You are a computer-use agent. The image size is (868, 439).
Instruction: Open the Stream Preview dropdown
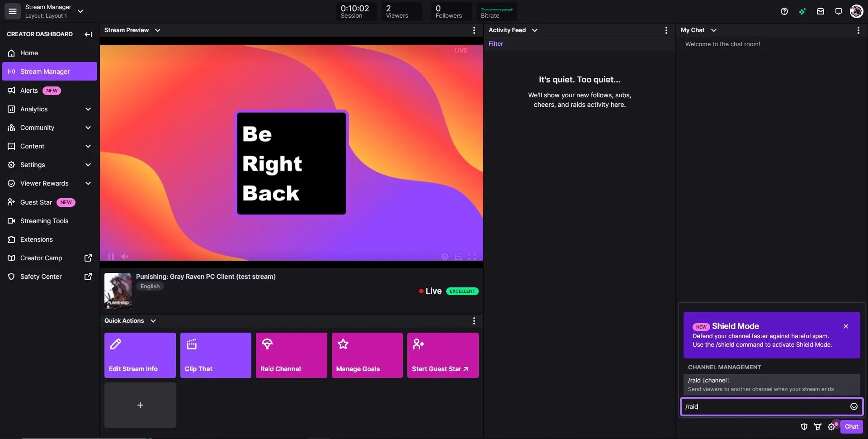(x=157, y=30)
